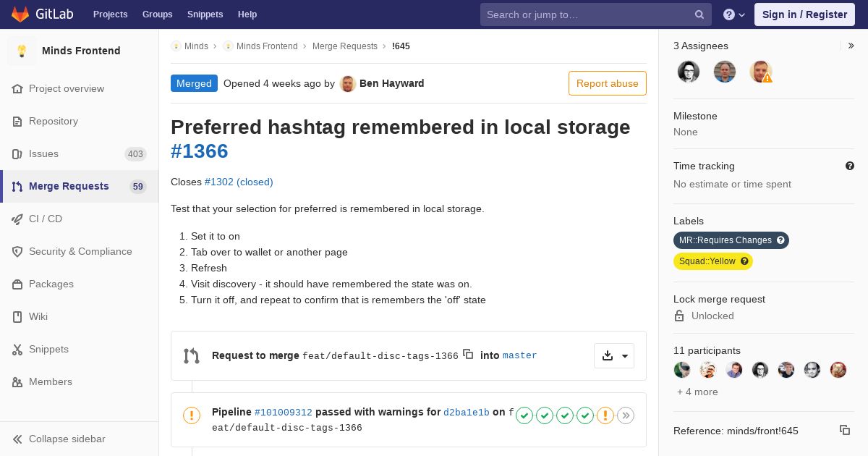The width and height of the screenshot is (868, 456).
Task: Click the Squad::Yellow label
Action: 707,261
